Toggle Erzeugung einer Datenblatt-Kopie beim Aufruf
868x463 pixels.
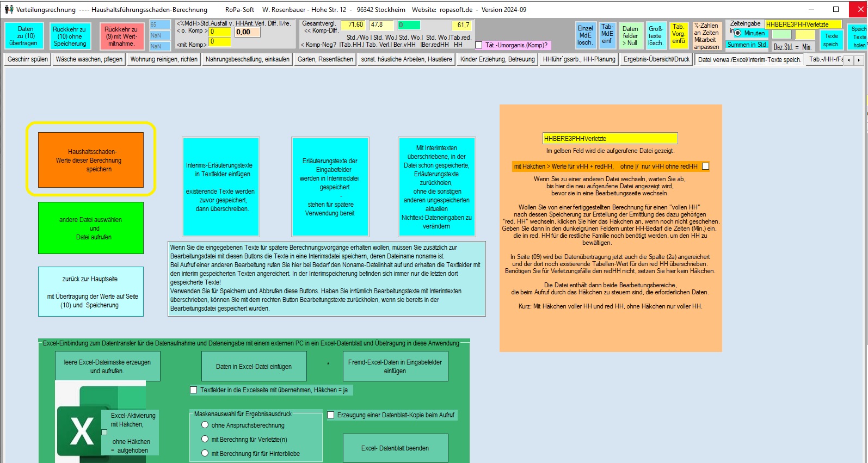pyautogui.click(x=330, y=415)
